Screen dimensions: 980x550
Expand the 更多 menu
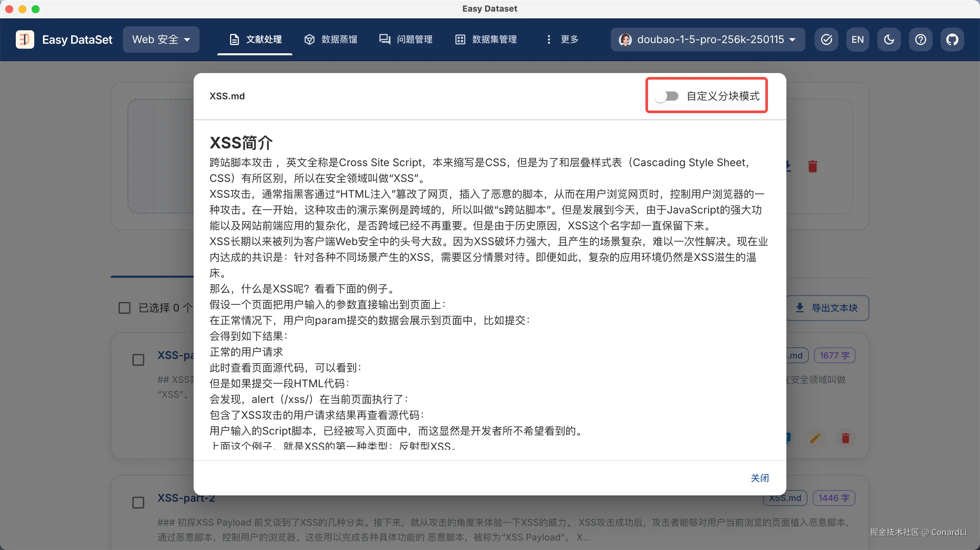tap(562, 39)
